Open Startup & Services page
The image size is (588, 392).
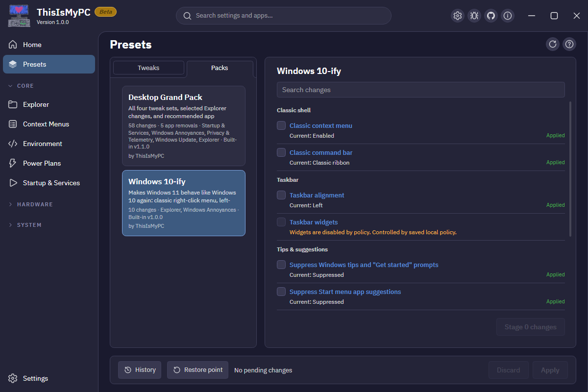(x=49, y=183)
